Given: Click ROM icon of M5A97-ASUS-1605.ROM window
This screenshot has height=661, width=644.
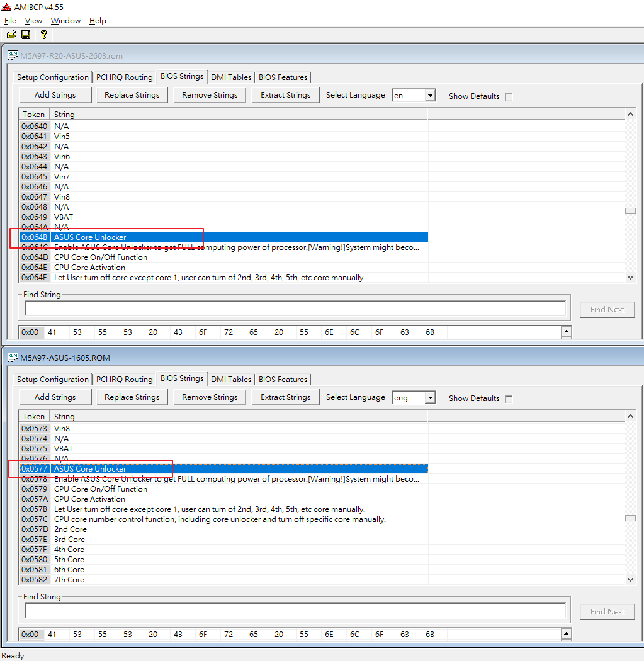Looking at the screenshot, I should coord(13,358).
